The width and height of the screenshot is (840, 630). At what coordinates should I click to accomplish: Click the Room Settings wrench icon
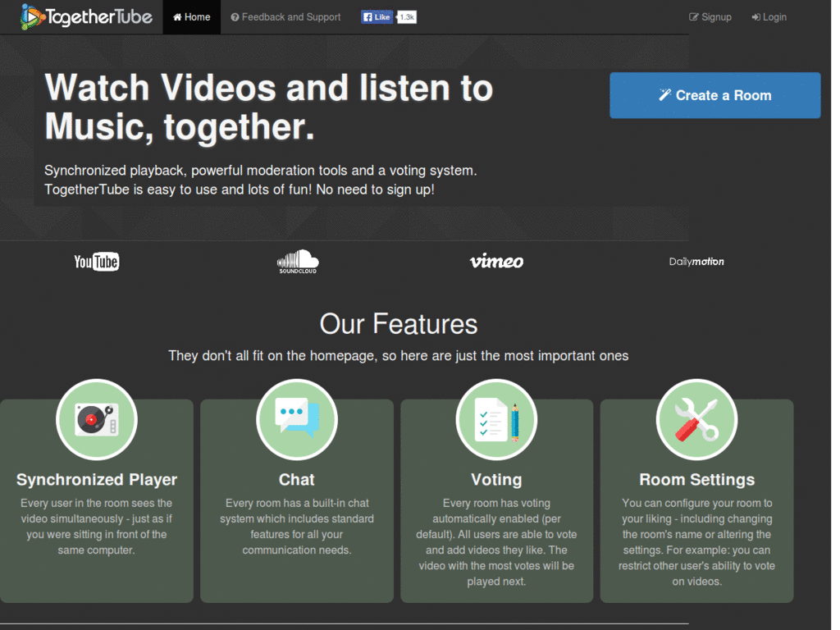(x=696, y=419)
